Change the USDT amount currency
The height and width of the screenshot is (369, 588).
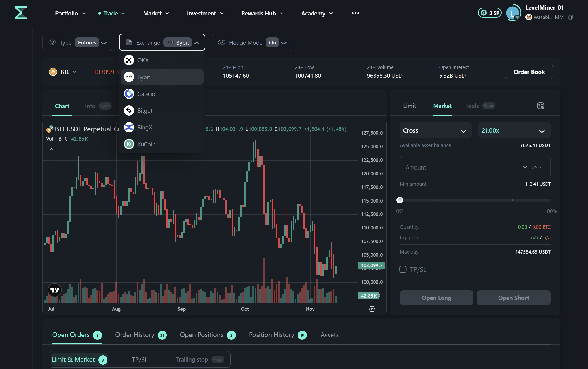tap(533, 167)
